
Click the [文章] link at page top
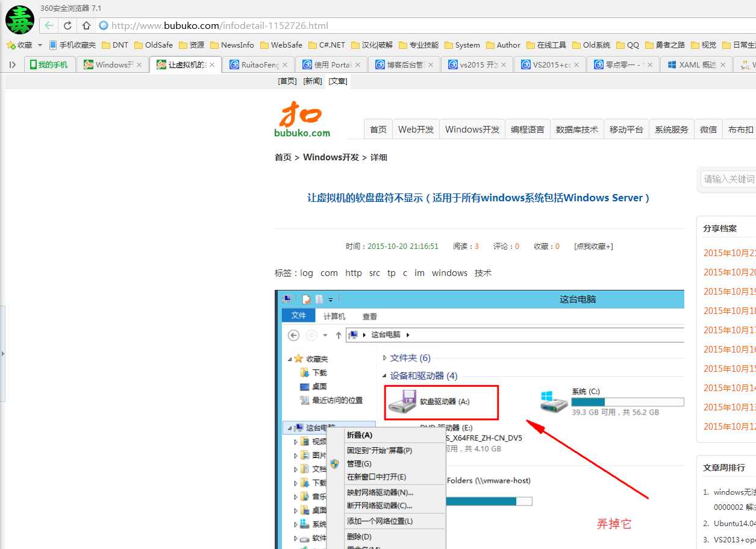coord(338,81)
